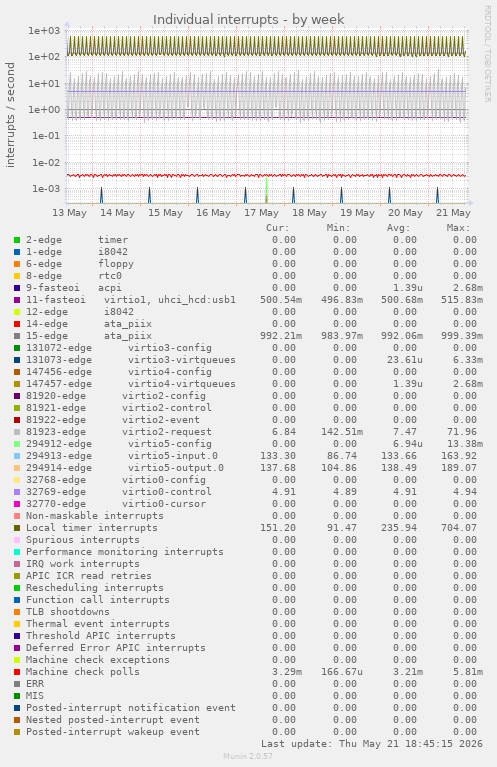Click the red Machine check polls swatch

coord(17,672)
